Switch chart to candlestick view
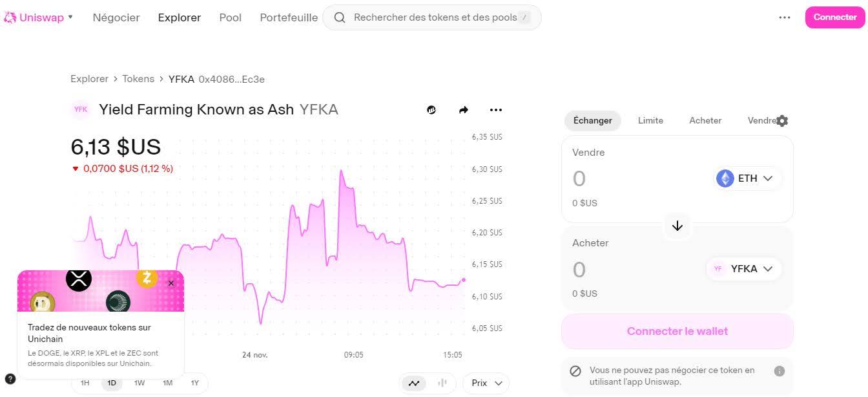The height and width of the screenshot is (397, 868). pos(442,383)
